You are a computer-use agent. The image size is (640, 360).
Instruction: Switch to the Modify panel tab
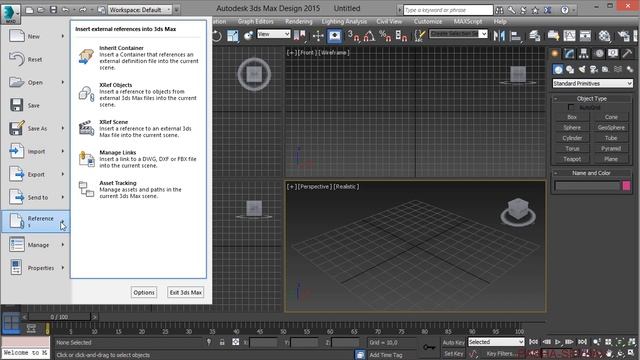569,53
